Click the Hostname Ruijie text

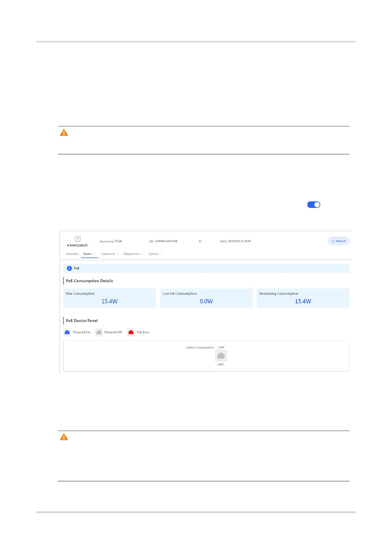[x=111, y=241]
